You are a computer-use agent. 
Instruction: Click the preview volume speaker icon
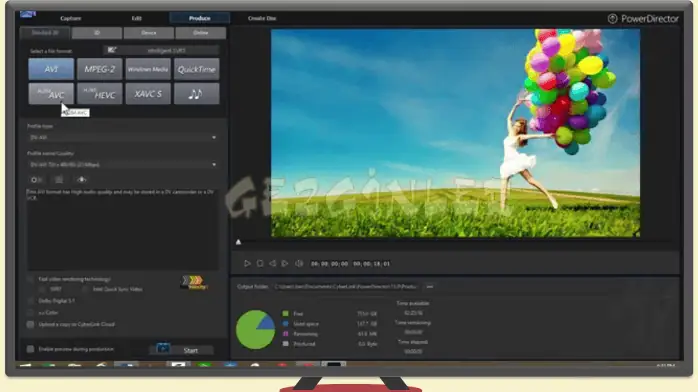(299, 263)
